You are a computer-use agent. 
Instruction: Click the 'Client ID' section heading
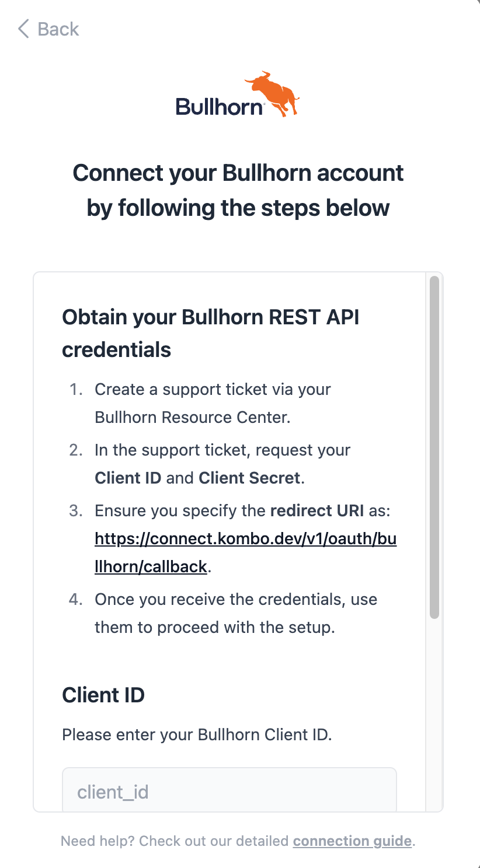pos(103,695)
